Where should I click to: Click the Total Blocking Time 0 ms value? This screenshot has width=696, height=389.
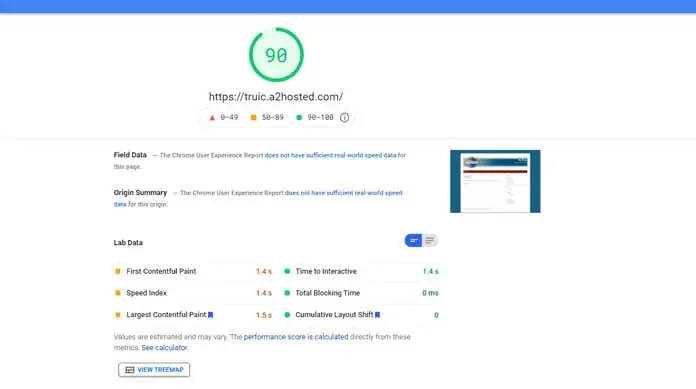tap(430, 293)
